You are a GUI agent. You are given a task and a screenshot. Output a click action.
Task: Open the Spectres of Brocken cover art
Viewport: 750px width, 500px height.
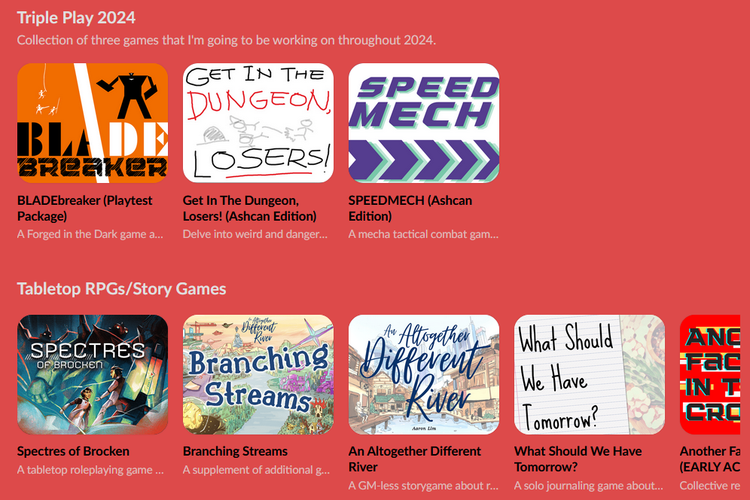click(92, 375)
